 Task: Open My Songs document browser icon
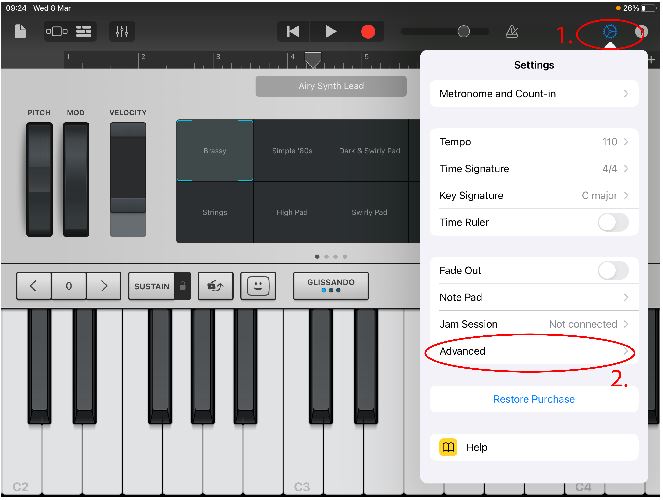point(20,32)
